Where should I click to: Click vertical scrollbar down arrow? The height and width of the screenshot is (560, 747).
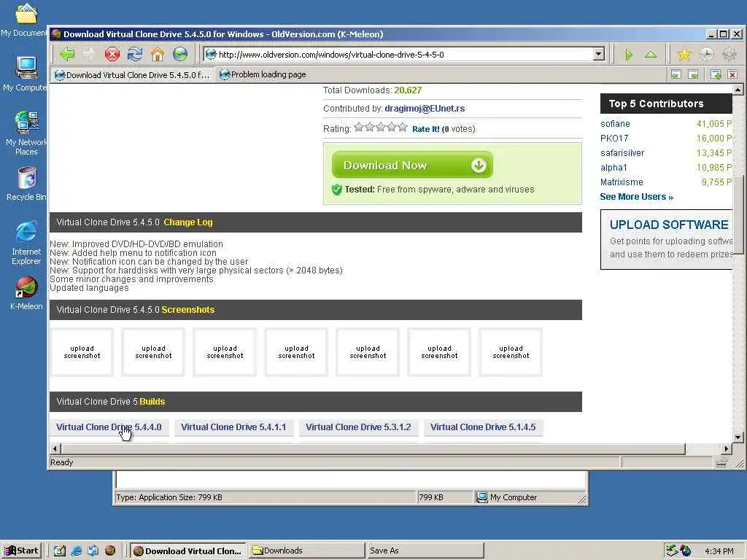pos(738,437)
